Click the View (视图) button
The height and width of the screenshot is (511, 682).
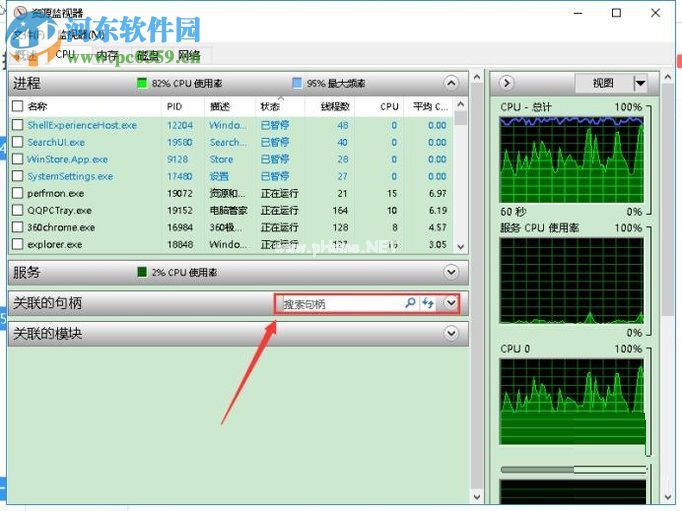click(x=604, y=83)
